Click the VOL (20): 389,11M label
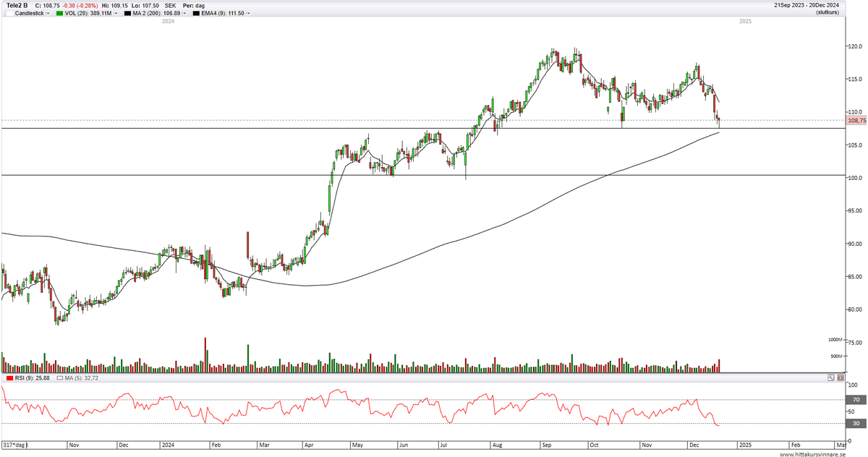Image resolution: width=868 pixels, height=457 pixels. [88, 13]
